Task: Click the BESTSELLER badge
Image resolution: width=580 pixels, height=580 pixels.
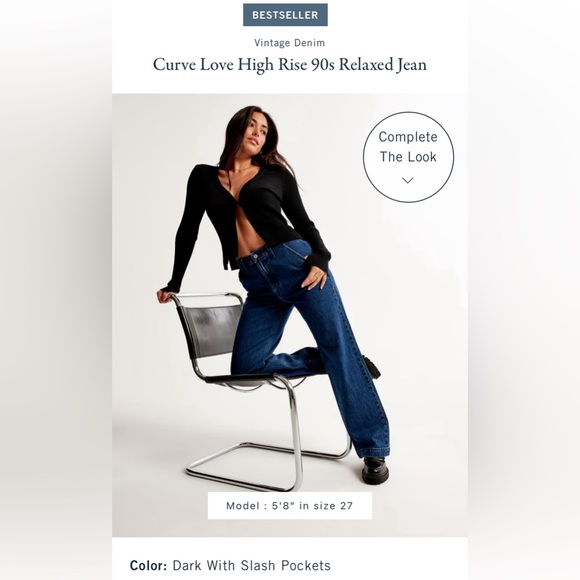Action: point(285,15)
